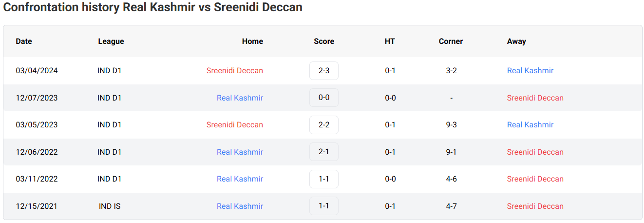Screen dimensions: 644x223
Task: Click the 9-3 corner count
Action: point(451,125)
